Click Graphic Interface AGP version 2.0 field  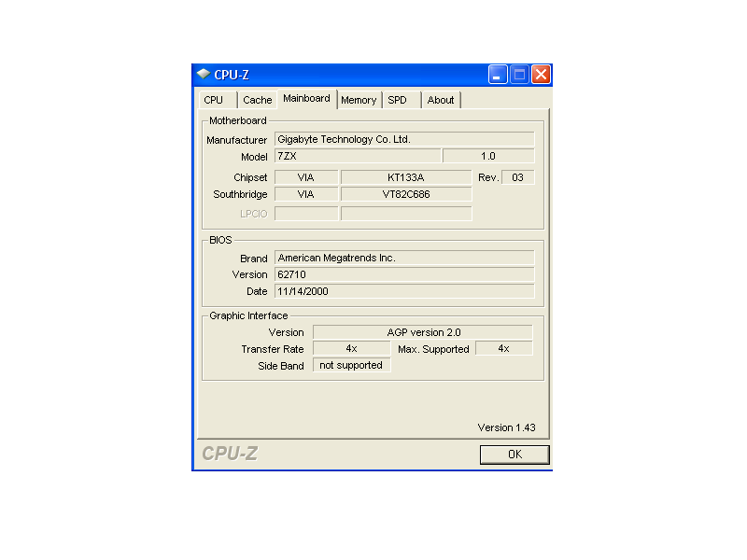[x=423, y=332]
